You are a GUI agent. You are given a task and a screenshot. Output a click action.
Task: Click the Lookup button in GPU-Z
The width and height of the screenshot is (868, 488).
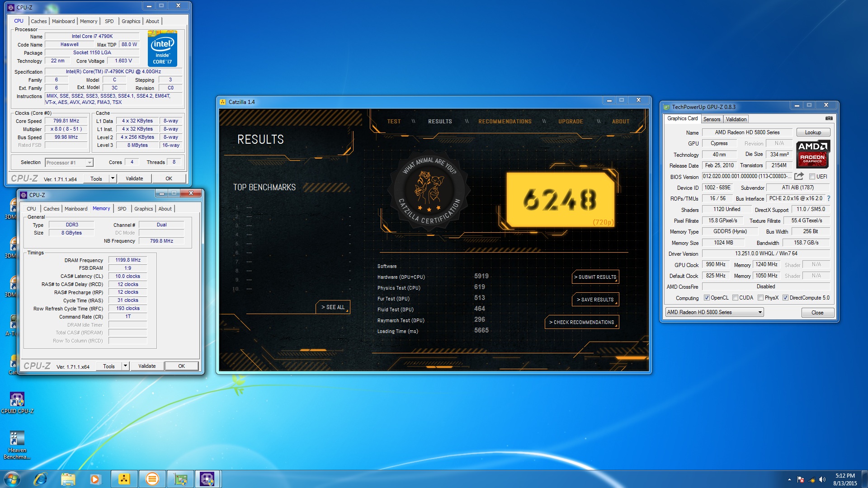(813, 132)
